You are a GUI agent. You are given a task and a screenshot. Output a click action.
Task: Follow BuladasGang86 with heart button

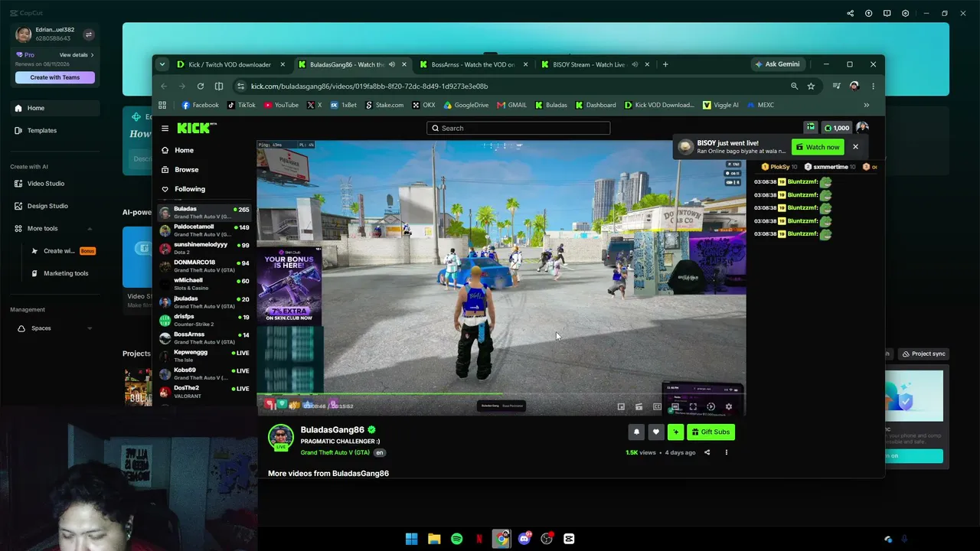click(x=655, y=432)
